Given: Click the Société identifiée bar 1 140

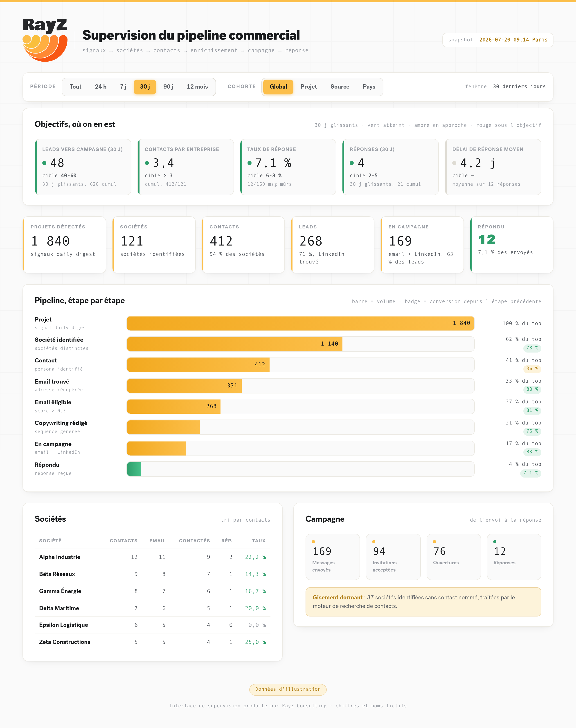Looking at the screenshot, I should click(234, 344).
